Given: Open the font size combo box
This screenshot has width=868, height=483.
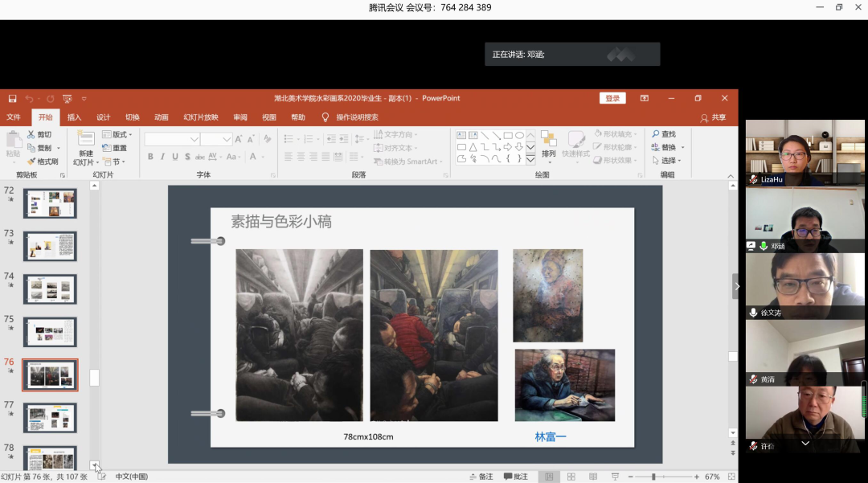Looking at the screenshot, I should tap(216, 139).
